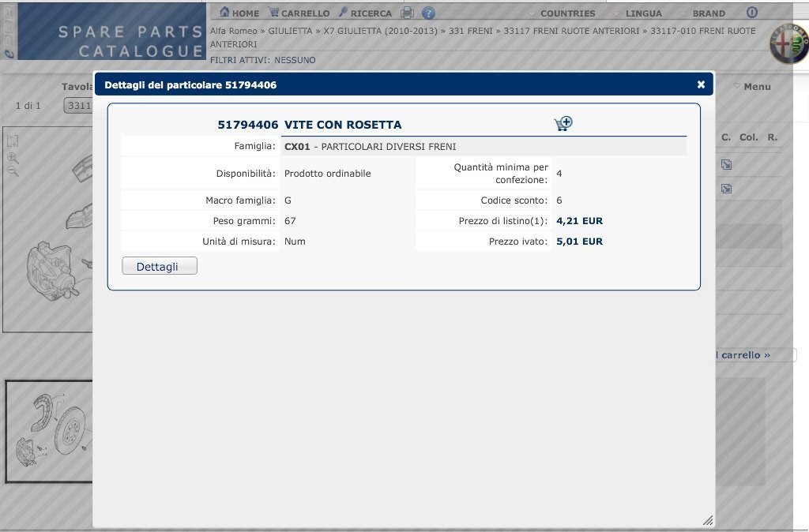Click the SPARE PARTS CATALOGUE banner
This screenshot has width=809, height=532.
point(112,32)
